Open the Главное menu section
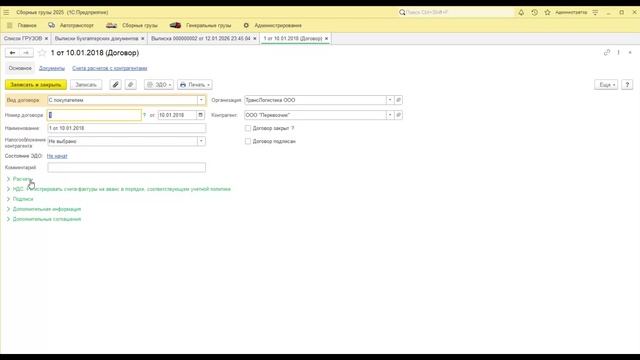 click(x=27, y=25)
